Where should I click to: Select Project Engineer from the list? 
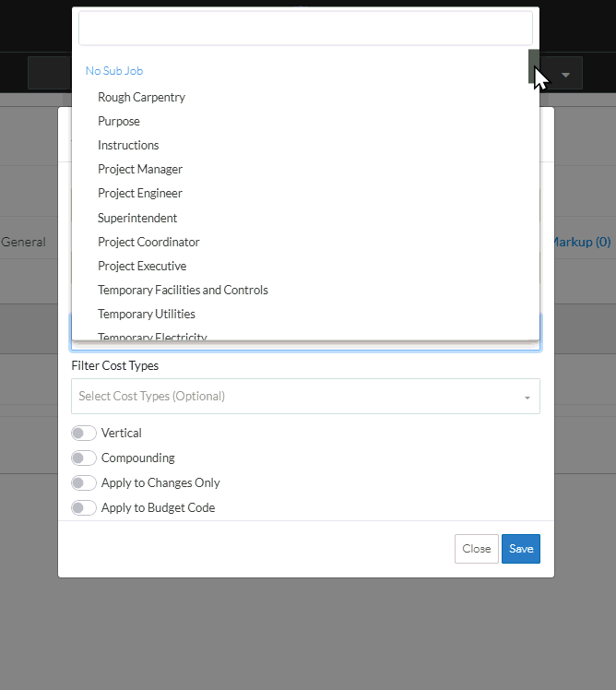[x=140, y=193]
